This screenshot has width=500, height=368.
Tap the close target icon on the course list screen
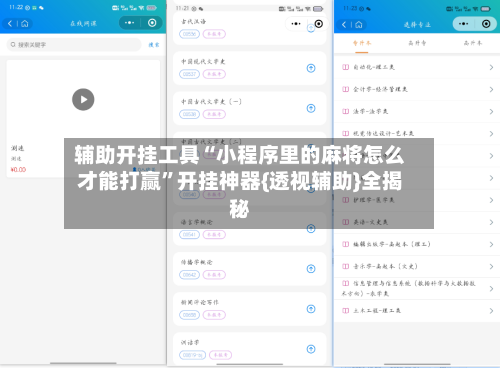point(319,24)
